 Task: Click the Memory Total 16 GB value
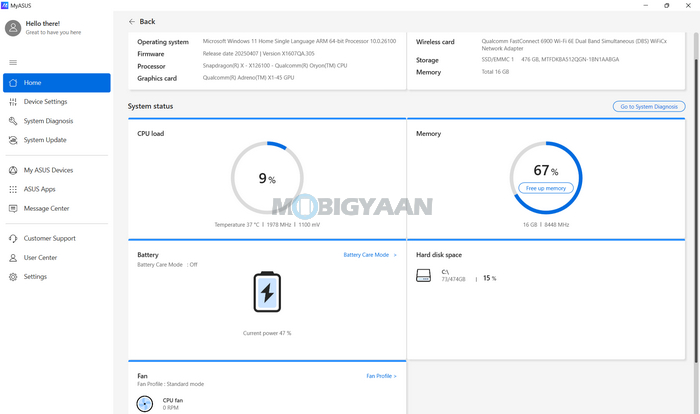tap(495, 72)
